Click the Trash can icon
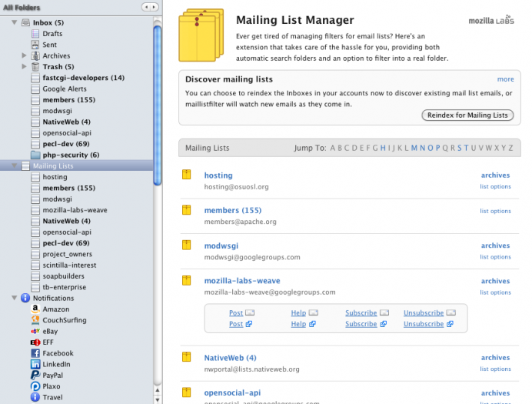Viewport: 532px width, 404px height. (35, 66)
